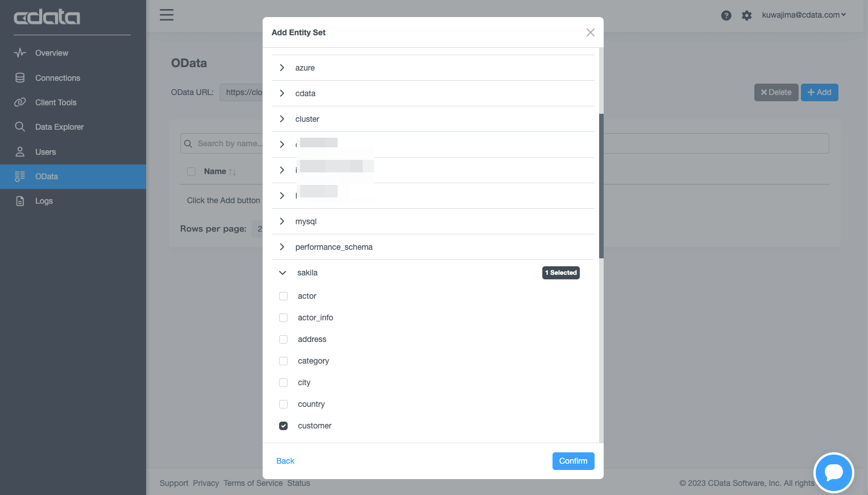Open the Privacy footer link

206,483
